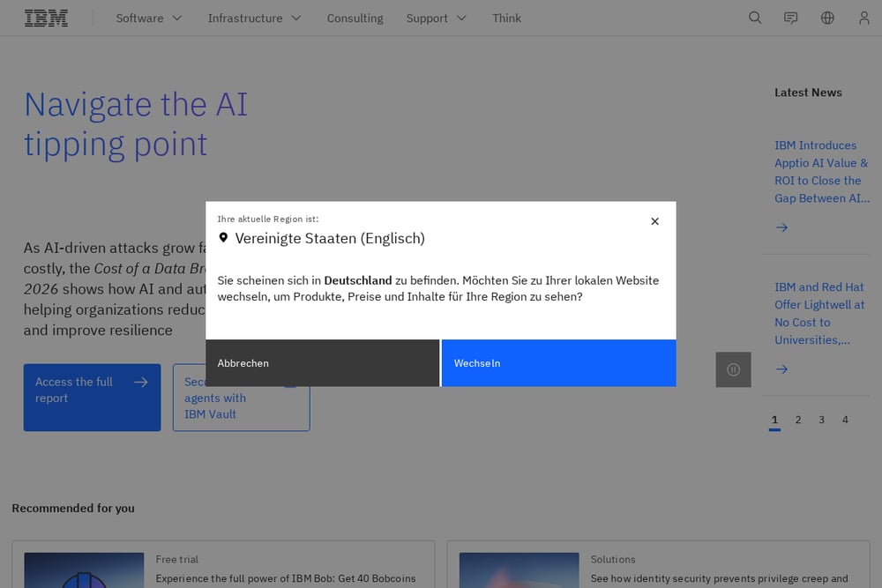The image size is (882, 588).
Task: Expand the Infrastructure menu chevron
Action: click(x=295, y=18)
